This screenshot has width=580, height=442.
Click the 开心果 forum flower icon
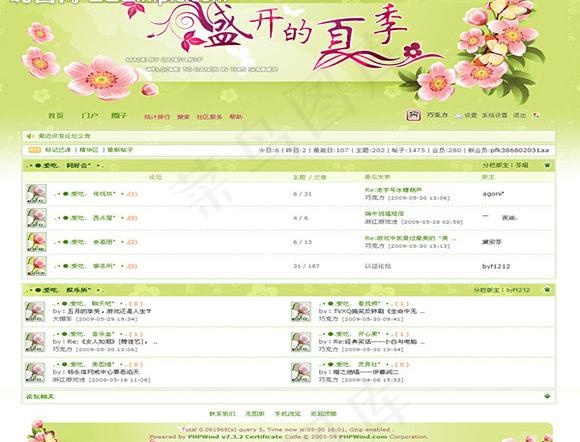click(x=301, y=342)
